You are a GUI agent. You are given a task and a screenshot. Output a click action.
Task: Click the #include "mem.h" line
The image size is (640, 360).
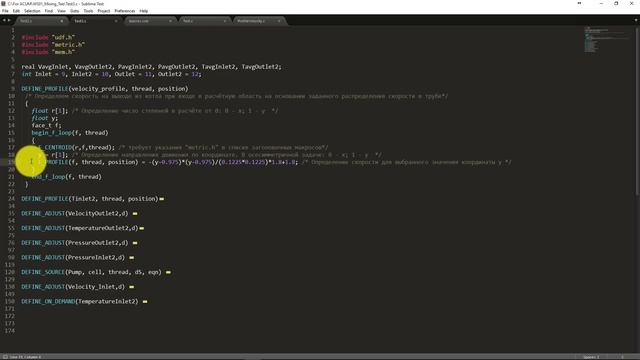click(48, 52)
